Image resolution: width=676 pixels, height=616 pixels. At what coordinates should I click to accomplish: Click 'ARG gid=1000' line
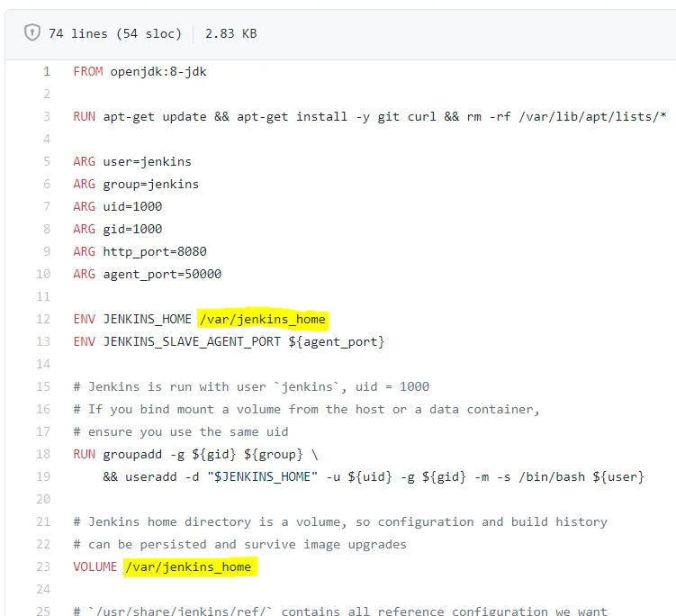118,229
